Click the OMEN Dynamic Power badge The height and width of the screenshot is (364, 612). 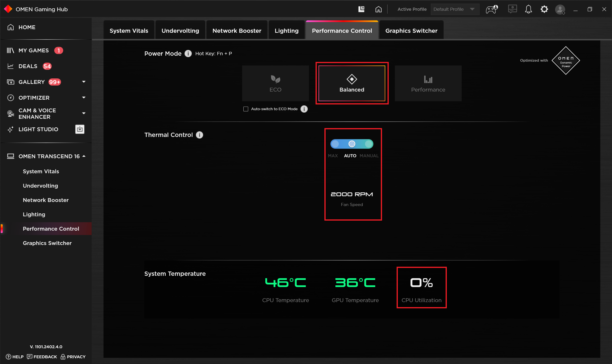coord(566,60)
